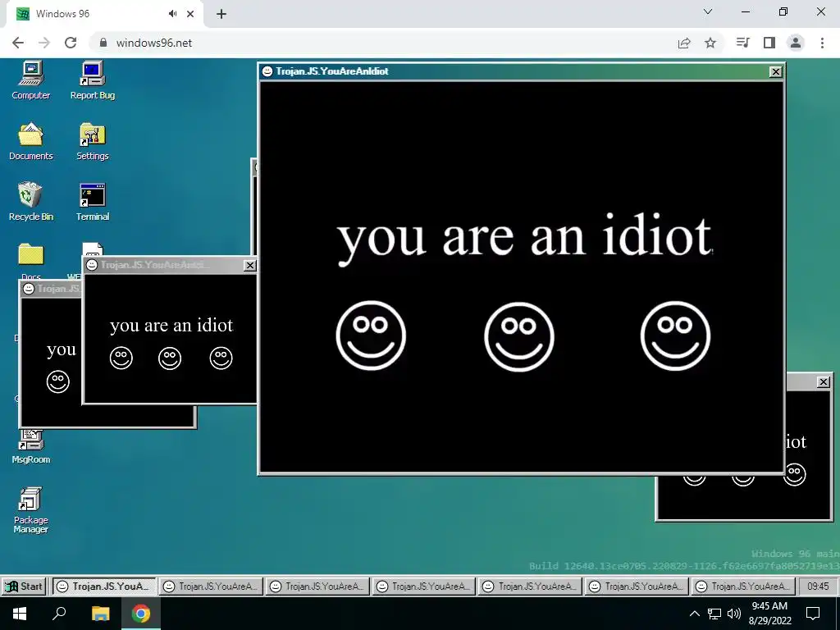
Task: Show hidden system tray icons
Action: (694, 614)
